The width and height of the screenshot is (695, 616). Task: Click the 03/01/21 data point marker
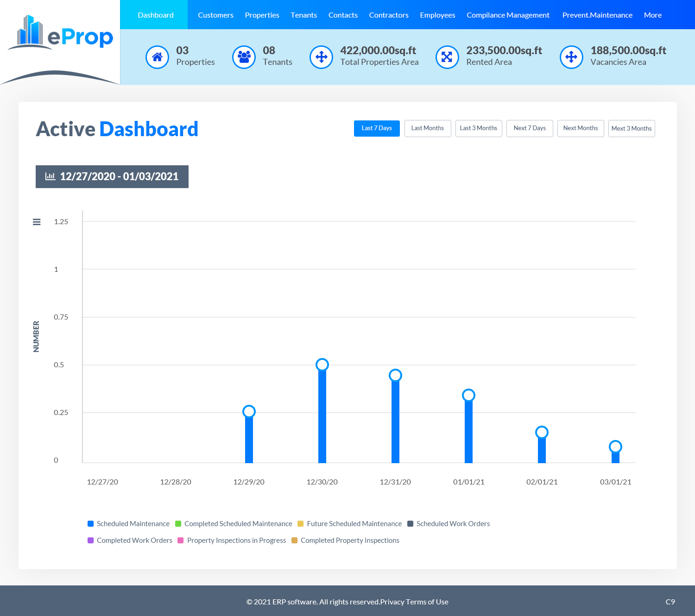(x=615, y=446)
